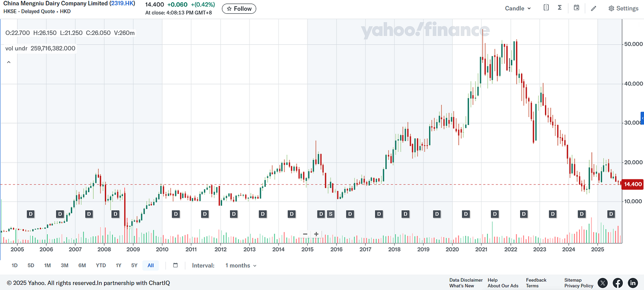The height and width of the screenshot is (290, 644).
Task: Open Yahoo's X social icon
Action: point(602,283)
